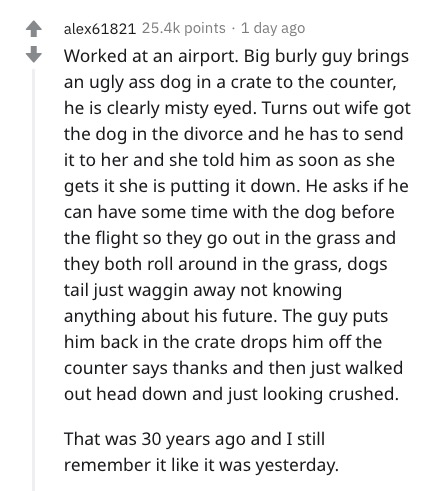Click the phrase 'putting it down'

(x=235, y=186)
